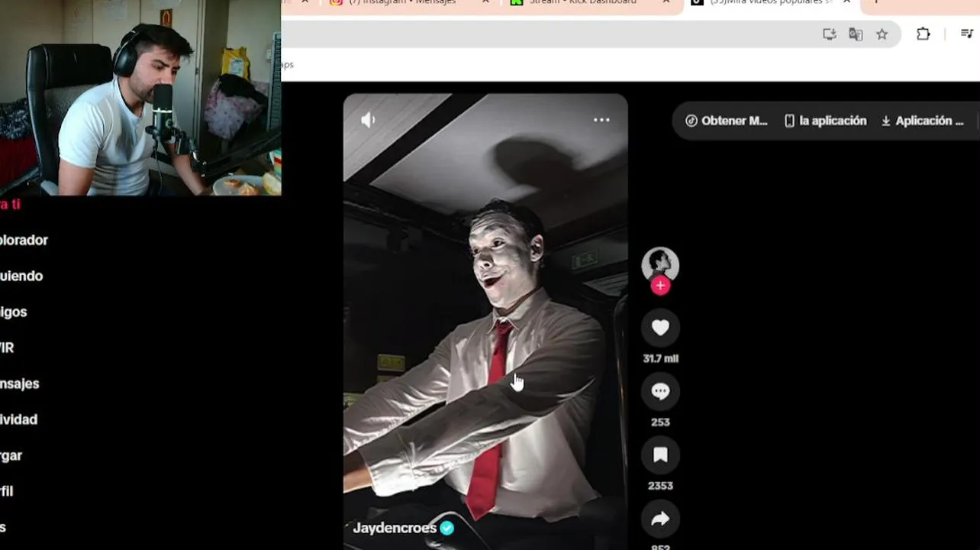The height and width of the screenshot is (550, 980).
Task: Share the video with the arrow icon
Action: [x=660, y=519]
